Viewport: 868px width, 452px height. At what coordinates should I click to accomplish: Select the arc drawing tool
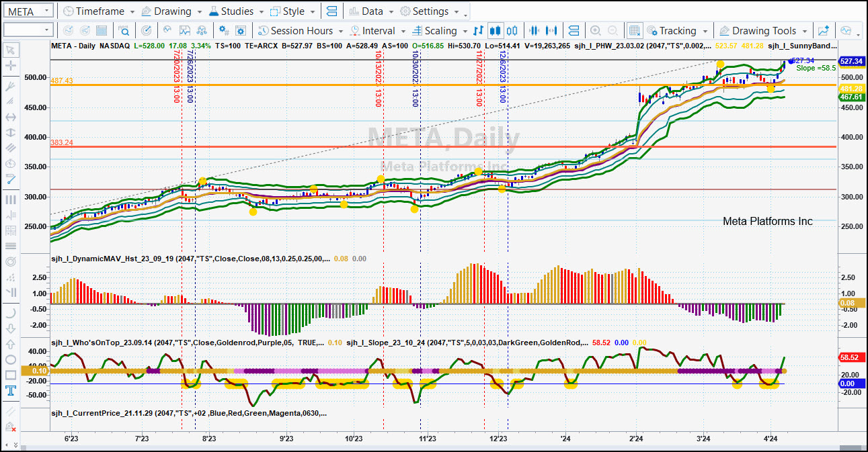coord(10,313)
